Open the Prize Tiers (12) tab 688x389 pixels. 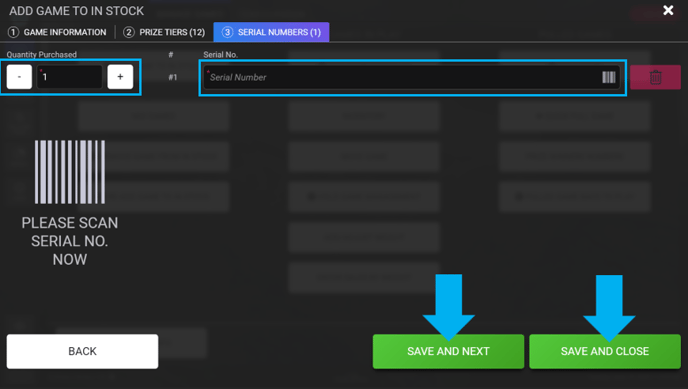(164, 32)
